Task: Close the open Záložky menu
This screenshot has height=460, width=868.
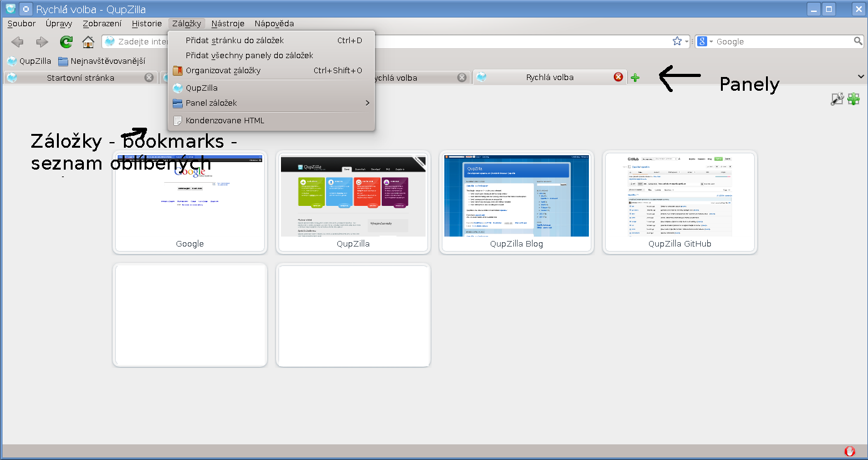Action: pyautogui.click(x=186, y=24)
